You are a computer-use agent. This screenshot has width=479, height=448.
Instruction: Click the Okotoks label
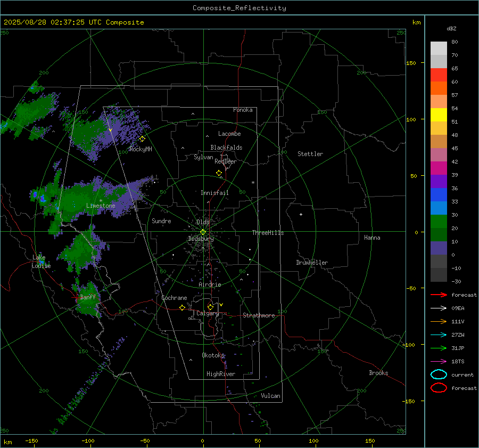pos(213,355)
